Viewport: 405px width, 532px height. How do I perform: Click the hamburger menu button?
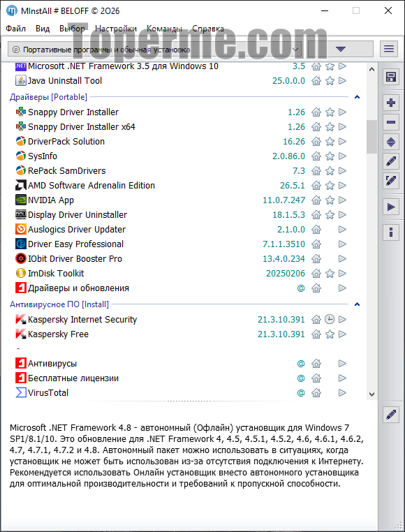tap(389, 49)
